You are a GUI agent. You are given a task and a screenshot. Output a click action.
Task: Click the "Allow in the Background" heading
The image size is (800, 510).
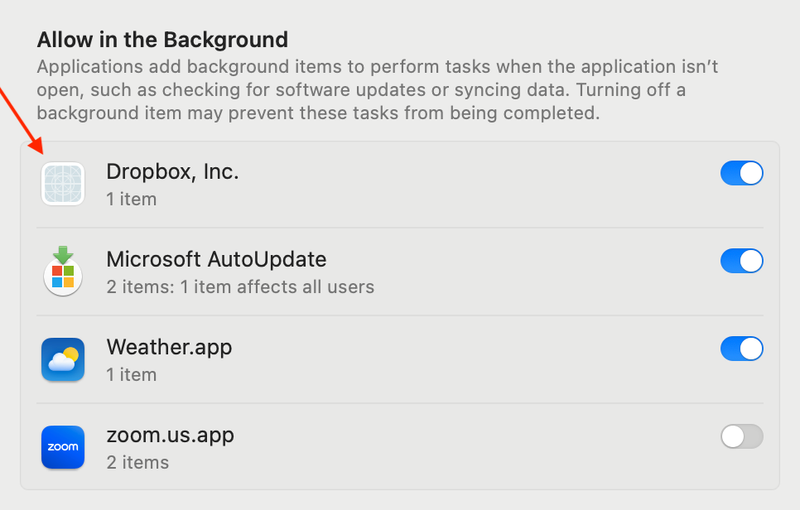[x=162, y=40]
